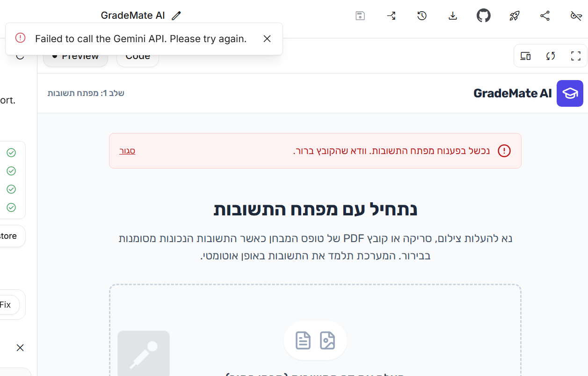The width and height of the screenshot is (588, 376).
Task: Expand preview to fullscreen
Action: click(576, 56)
